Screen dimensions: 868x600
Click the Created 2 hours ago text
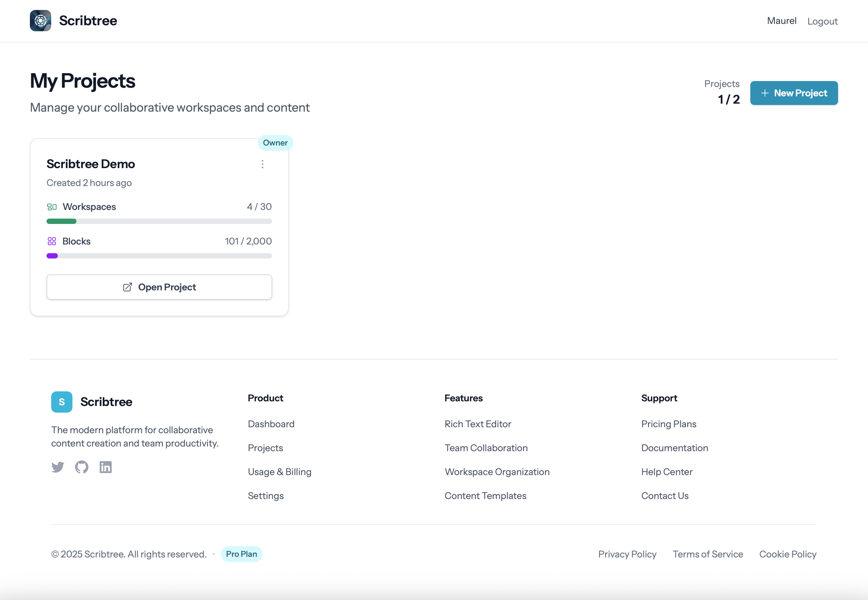point(89,183)
